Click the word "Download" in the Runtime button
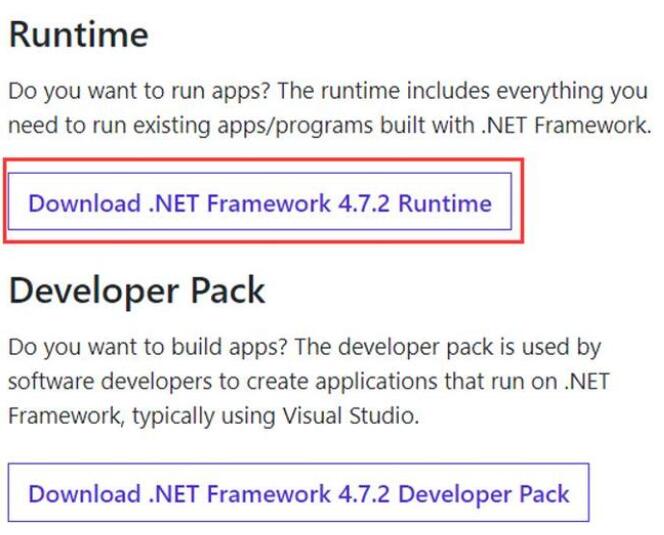Screen dimensions: 664x535 point(84,204)
